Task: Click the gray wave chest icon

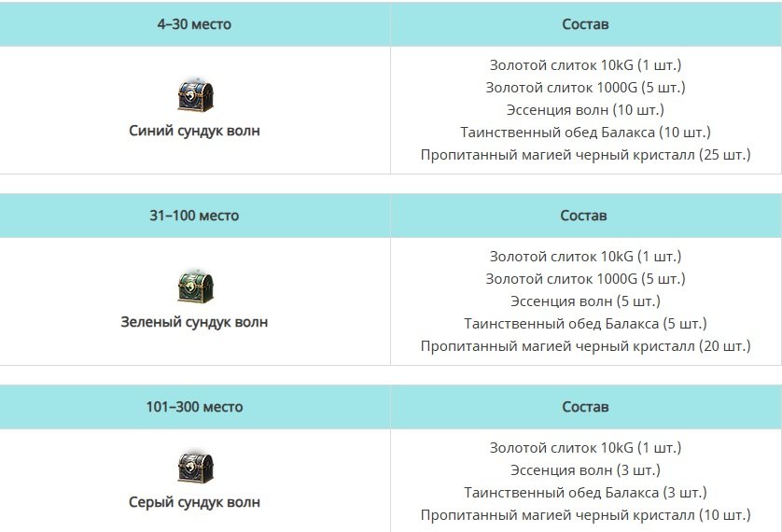Action: pos(196,468)
